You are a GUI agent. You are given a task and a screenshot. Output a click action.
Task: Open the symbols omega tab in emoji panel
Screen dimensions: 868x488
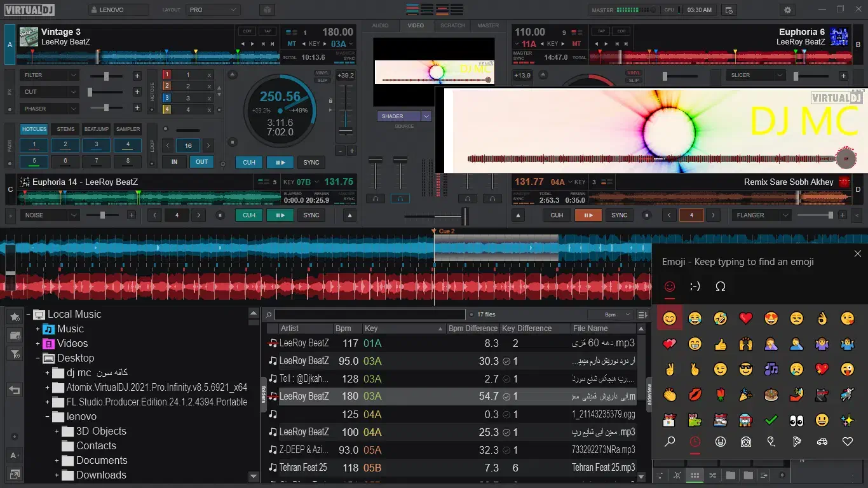pyautogui.click(x=720, y=287)
